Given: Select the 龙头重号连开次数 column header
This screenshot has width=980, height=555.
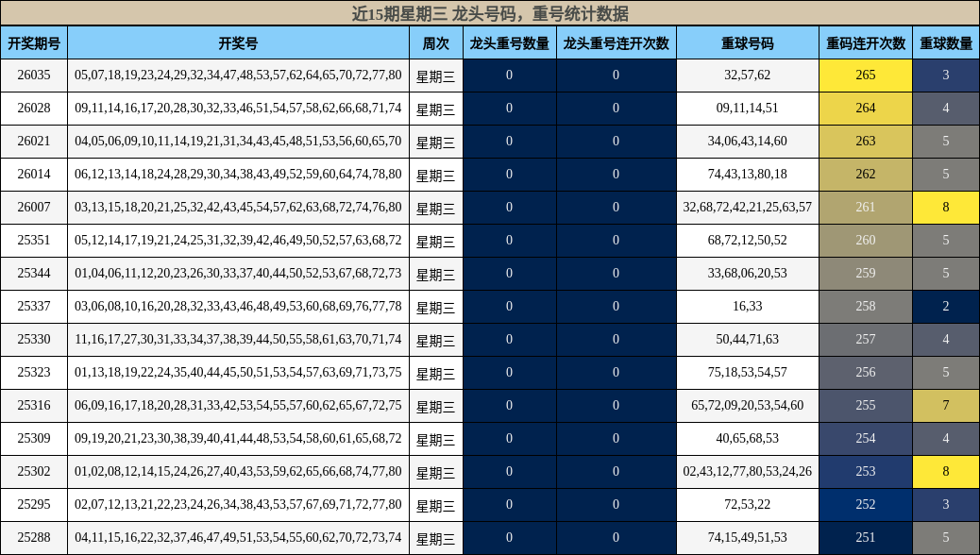Looking at the screenshot, I should 616,43.
